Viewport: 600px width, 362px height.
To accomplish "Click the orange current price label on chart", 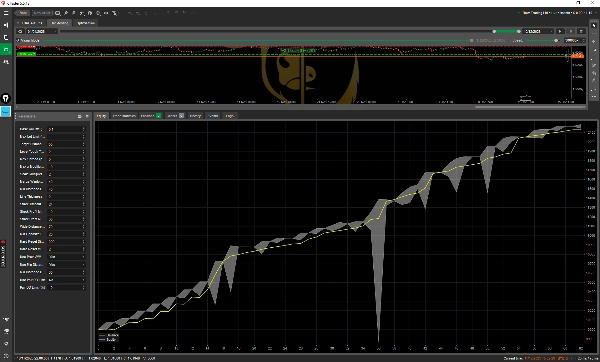I will click(577, 56).
